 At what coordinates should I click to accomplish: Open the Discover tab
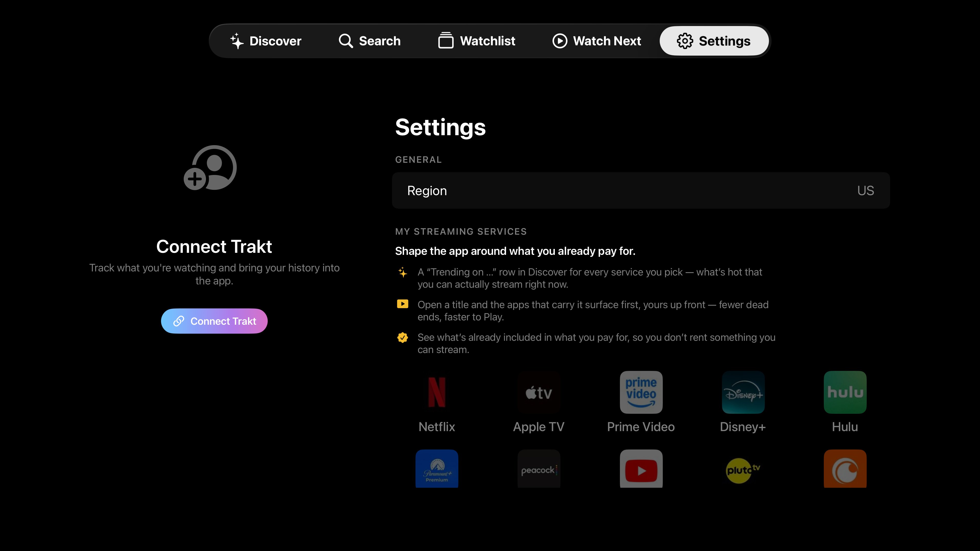click(x=266, y=41)
